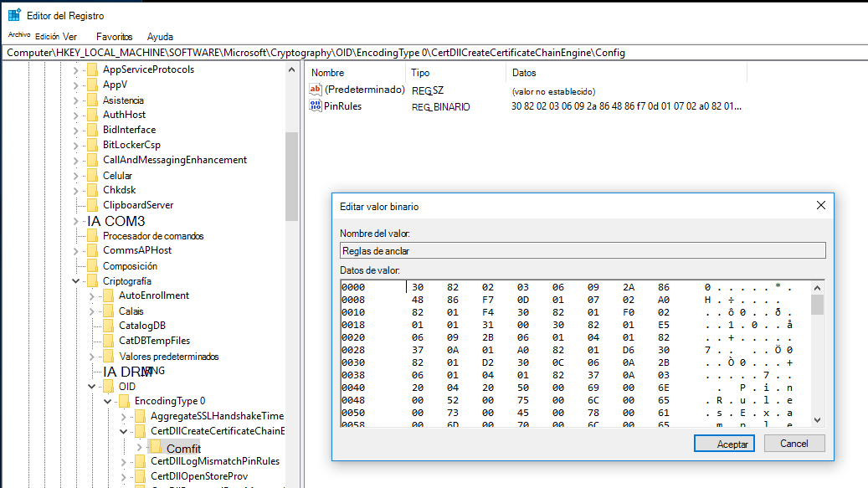Open the Edición menu
Image resolution: width=868 pixels, height=488 pixels.
(x=47, y=37)
